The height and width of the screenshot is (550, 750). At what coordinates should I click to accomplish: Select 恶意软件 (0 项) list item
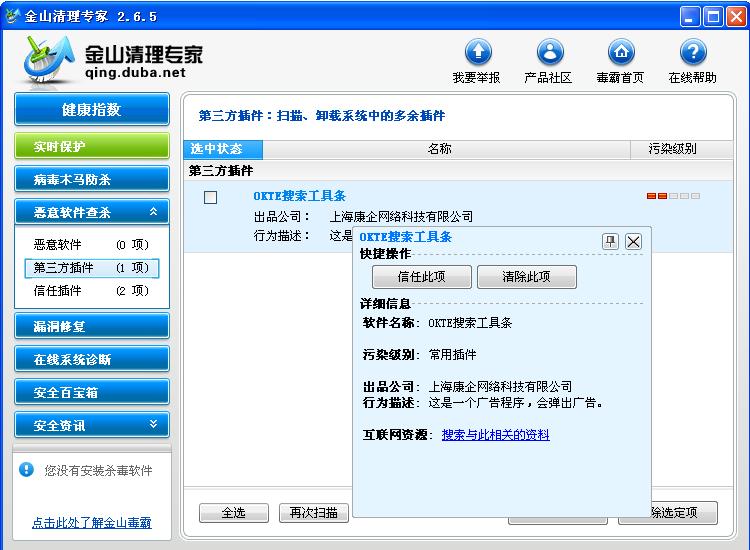(91, 245)
